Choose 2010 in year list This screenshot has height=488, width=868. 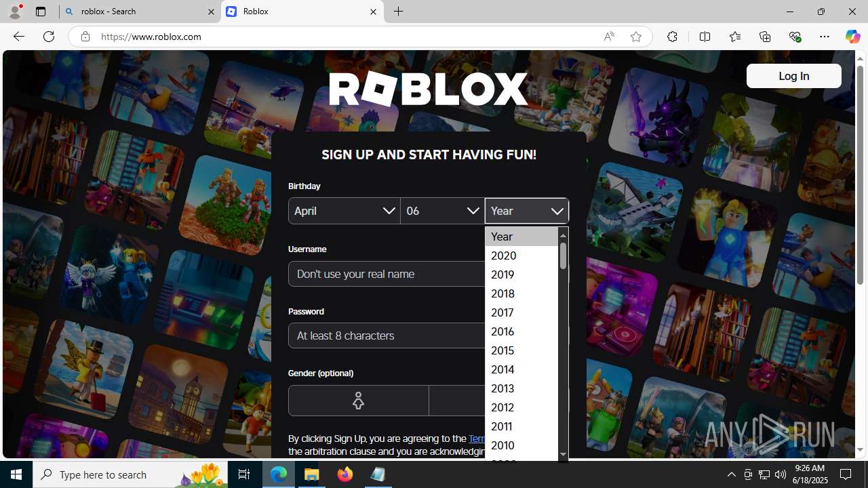point(521,445)
